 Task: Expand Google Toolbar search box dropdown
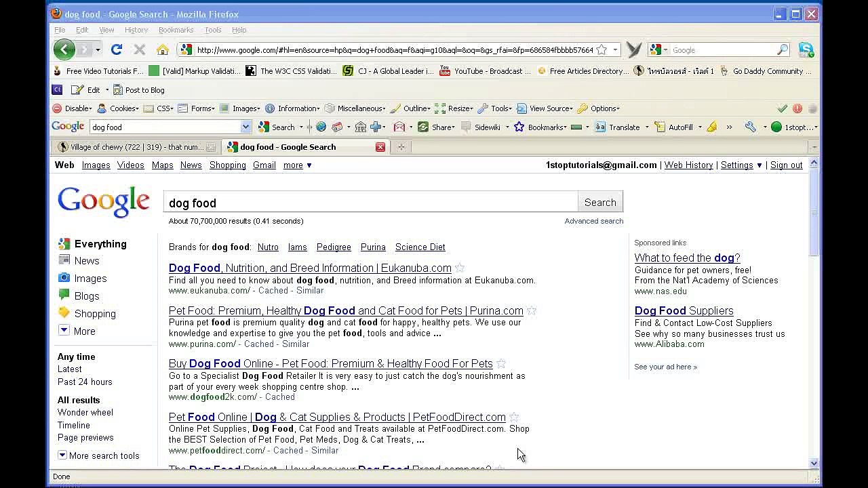pos(245,127)
